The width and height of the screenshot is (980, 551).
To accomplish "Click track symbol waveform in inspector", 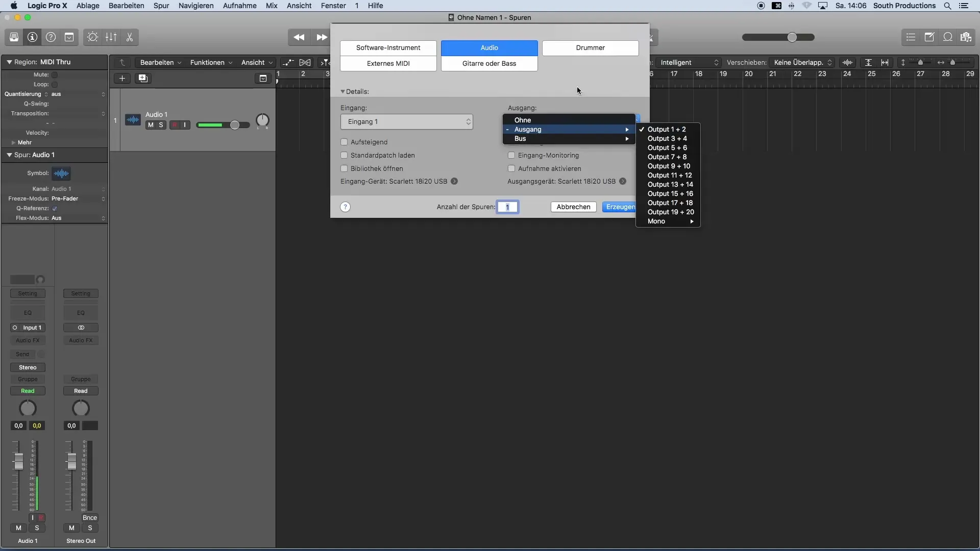I will (61, 173).
